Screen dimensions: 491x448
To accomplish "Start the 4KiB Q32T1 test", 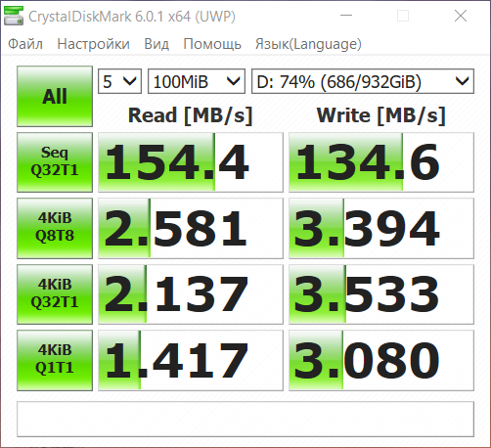I will 55,294.
